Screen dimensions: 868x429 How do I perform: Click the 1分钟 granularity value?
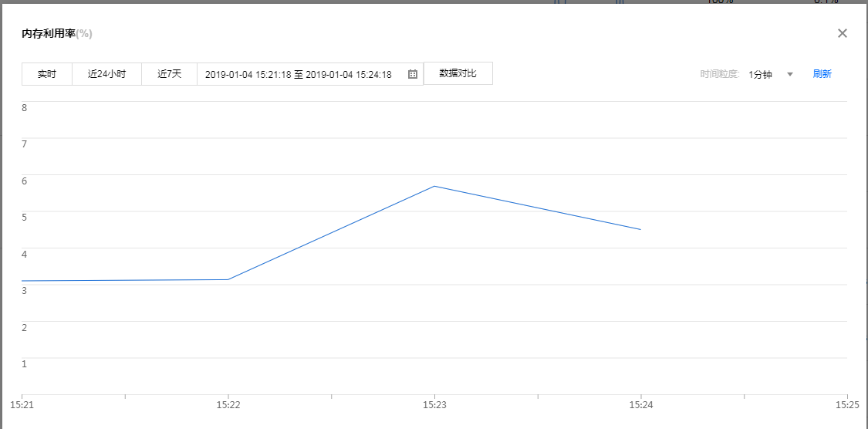click(x=760, y=75)
